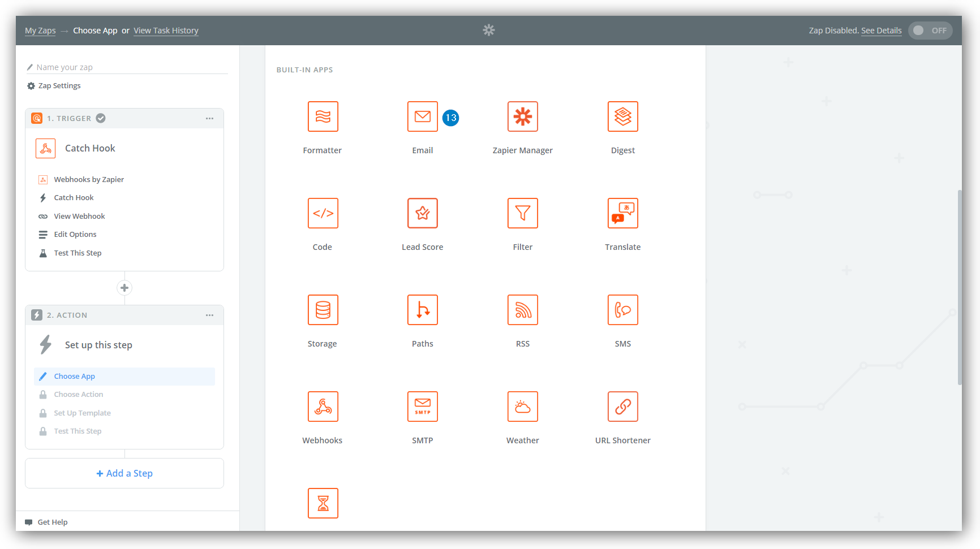Image resolution: width=980 pixels, height=549 pixels.
Task: Click the trigger completed checkmark icon
Action: (x=101, y=118)
